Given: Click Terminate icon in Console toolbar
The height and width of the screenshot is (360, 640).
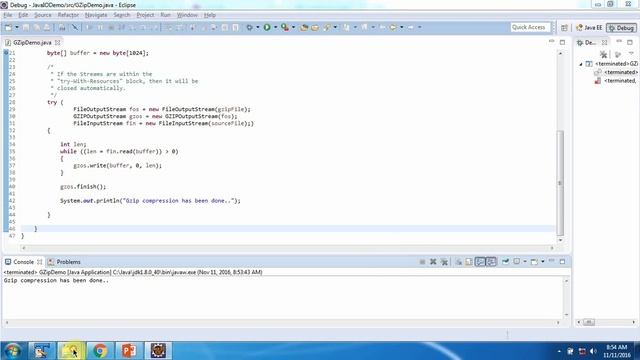Looking at the screenshot, I should (x=422, y=262).
